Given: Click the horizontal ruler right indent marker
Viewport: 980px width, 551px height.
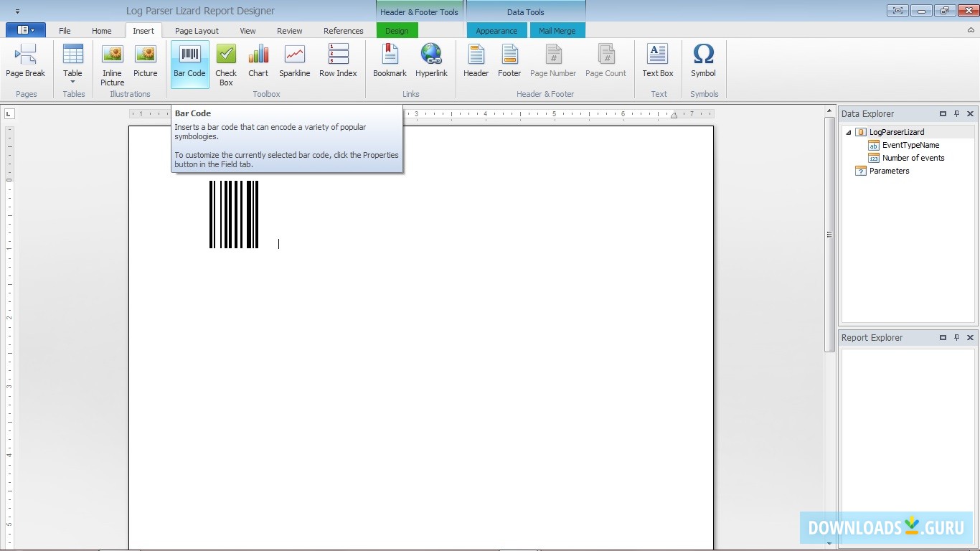Looking at the screenshot, I should coord(673,116).
